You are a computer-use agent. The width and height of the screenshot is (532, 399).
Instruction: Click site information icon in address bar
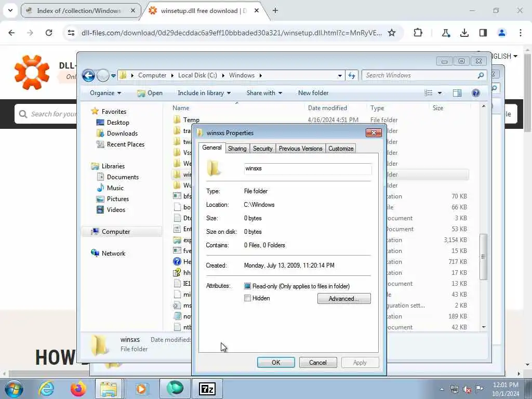[71, 33]
